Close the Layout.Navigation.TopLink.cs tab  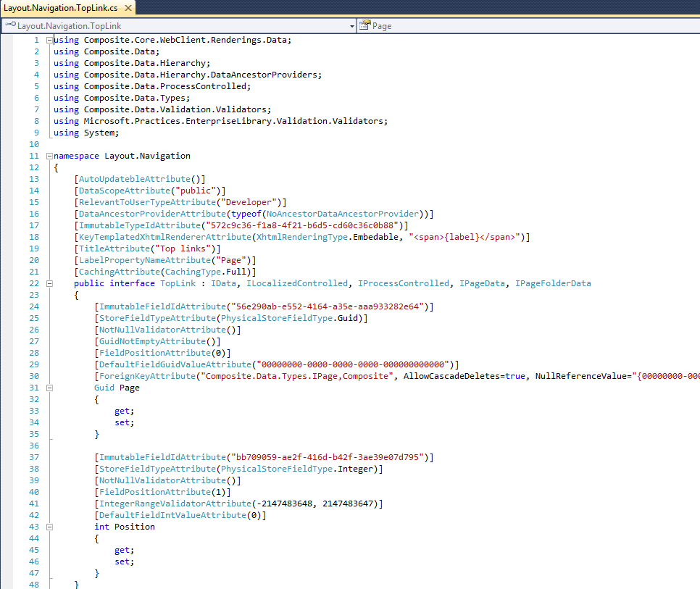click(126, 8)
